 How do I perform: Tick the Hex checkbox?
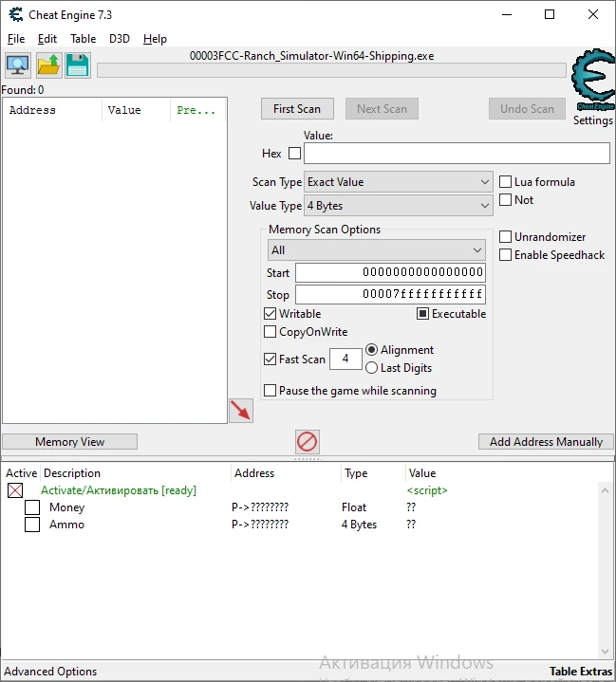pyautogui.click(x=295, y=153)
